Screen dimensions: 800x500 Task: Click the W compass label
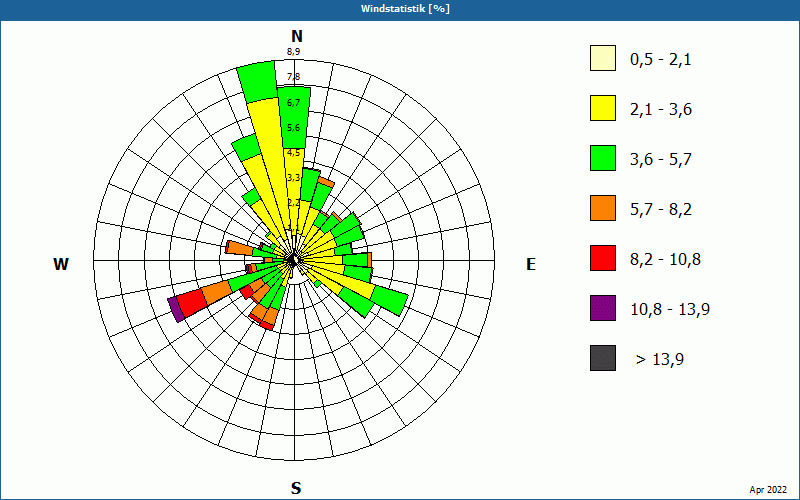point(61,264)
